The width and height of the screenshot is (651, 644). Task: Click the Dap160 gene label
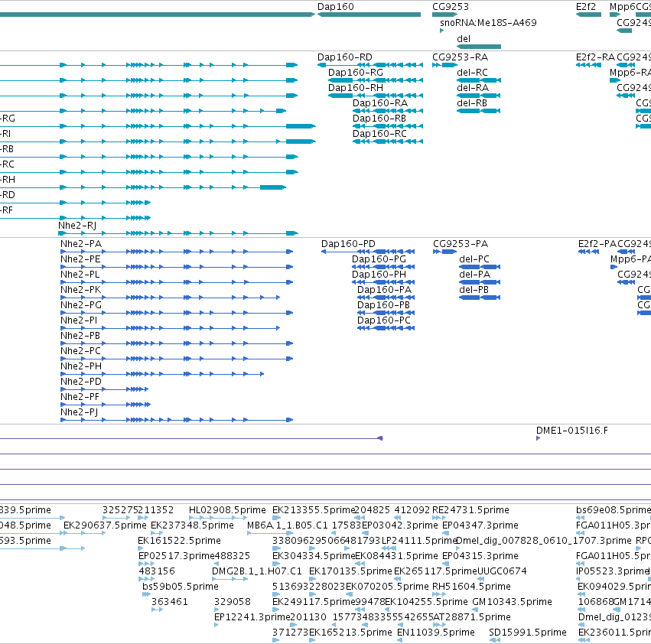(x=336, y=7)
